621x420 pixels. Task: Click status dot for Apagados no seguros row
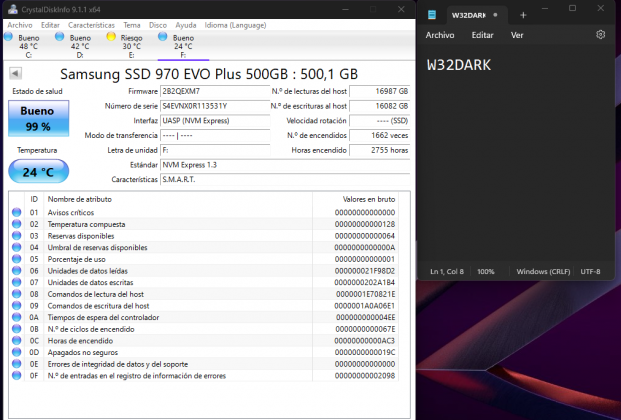coord(17,352)
